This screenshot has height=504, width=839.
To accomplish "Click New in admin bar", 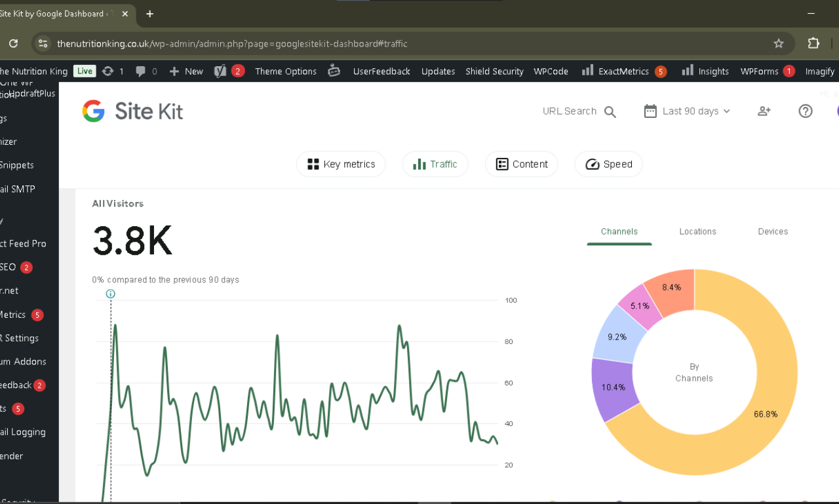I will (x=186, y=71).
